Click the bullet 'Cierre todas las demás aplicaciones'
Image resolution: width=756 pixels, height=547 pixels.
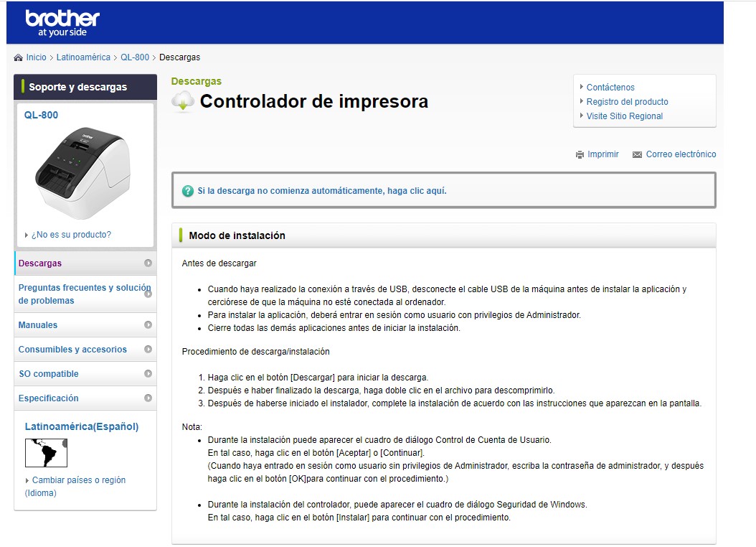(x=334, y=328)
